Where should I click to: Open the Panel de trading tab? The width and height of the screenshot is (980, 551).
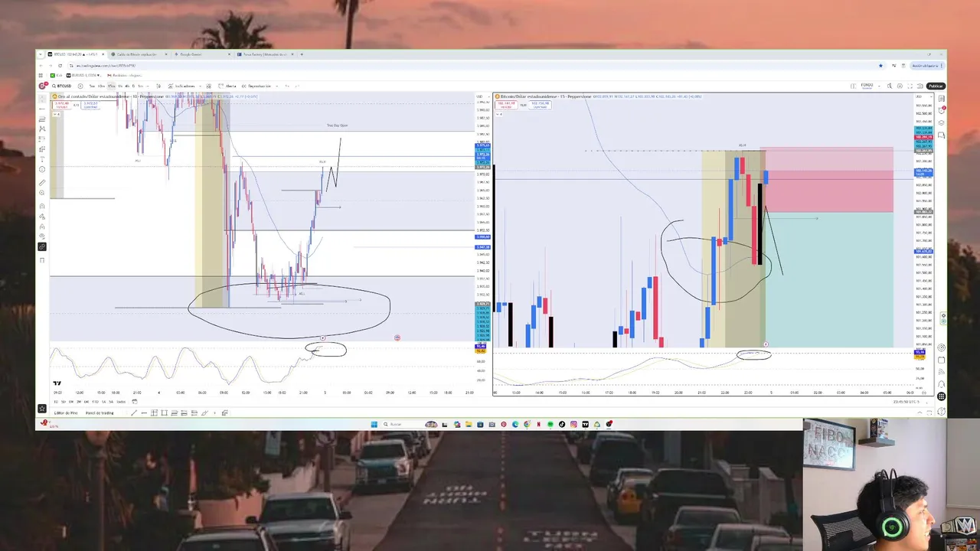tap(100, 412)
